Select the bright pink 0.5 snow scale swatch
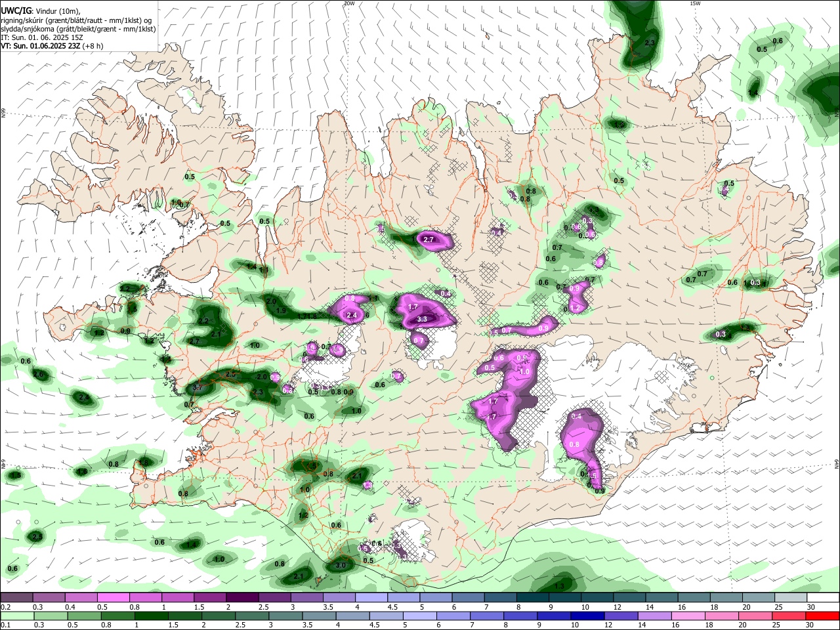Viewport: 840px width, 630px height. click(x=113, y=597)
